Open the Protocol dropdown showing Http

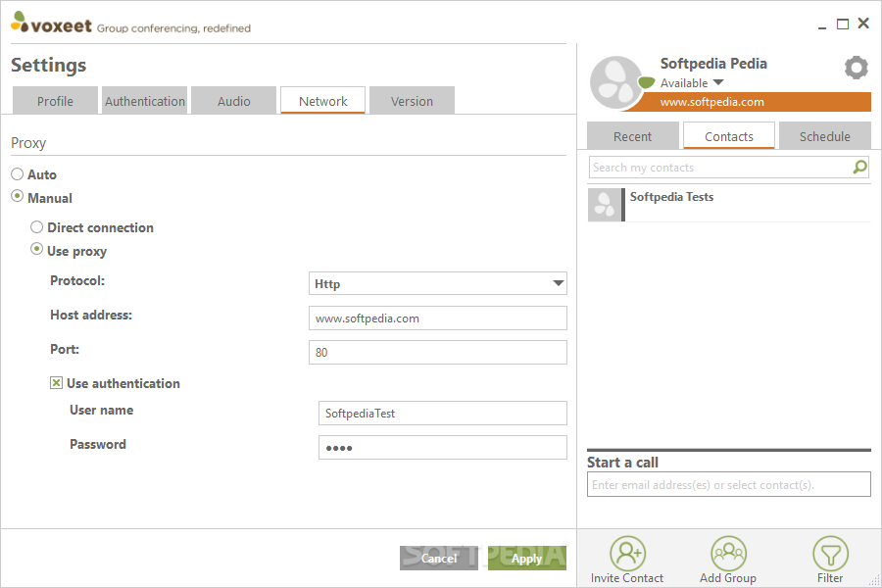438,283
